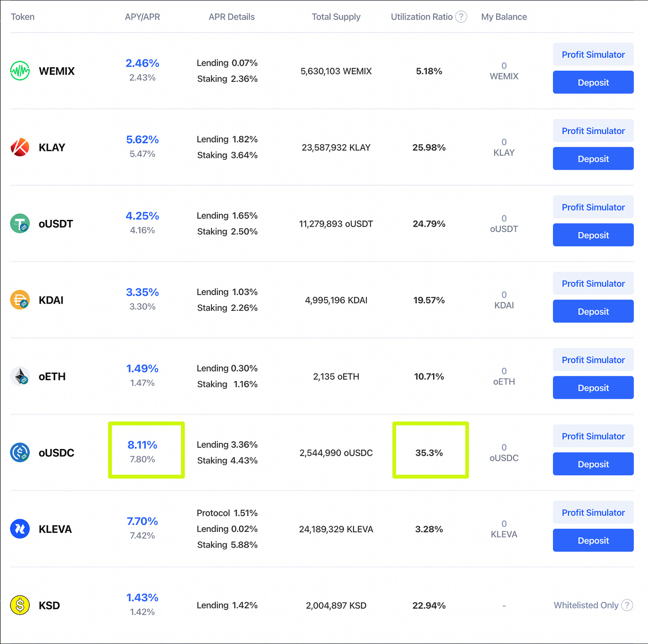Viewport: 648px width, 644px height.
Task: Click the 1.49% APY value
Action: [x=142, y=369]
